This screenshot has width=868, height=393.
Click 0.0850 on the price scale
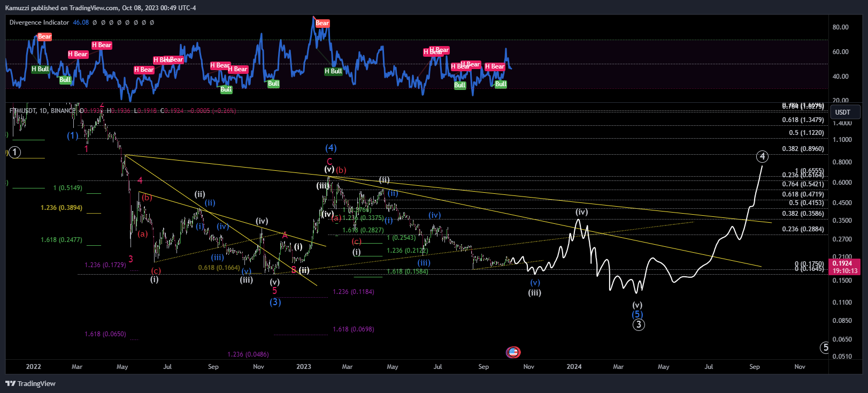(x=842, y=321)
